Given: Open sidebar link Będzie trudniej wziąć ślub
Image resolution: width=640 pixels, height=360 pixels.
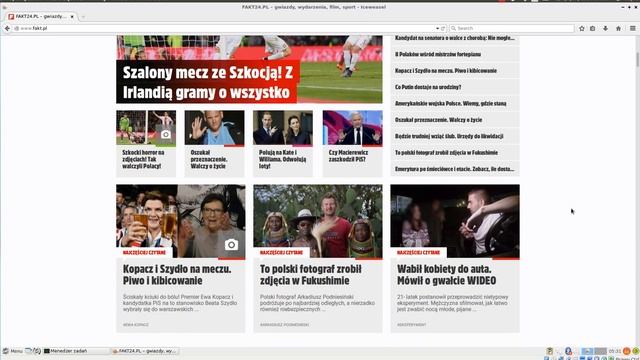Looking at the screenshot, I should [449, 136].
